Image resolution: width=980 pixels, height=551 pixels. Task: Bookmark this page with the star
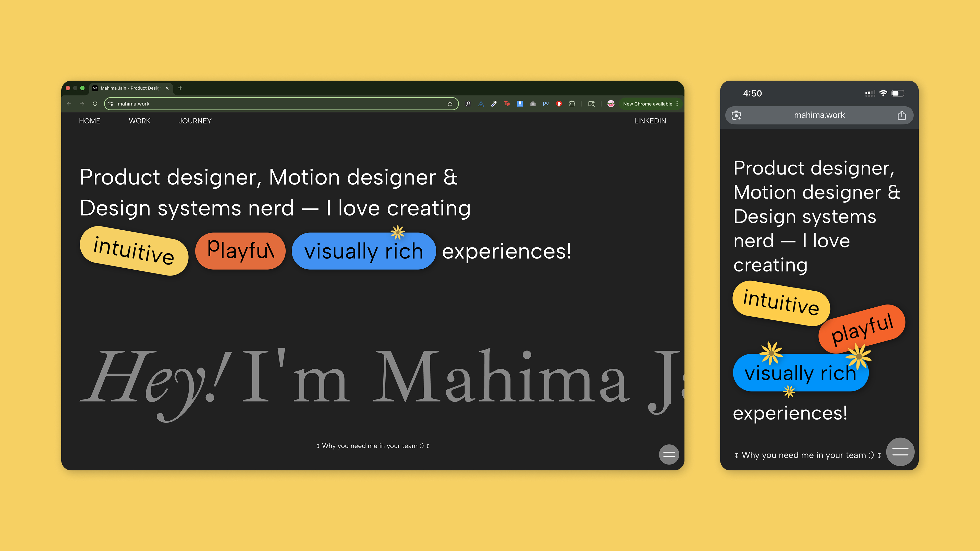(x=450, y=104)
